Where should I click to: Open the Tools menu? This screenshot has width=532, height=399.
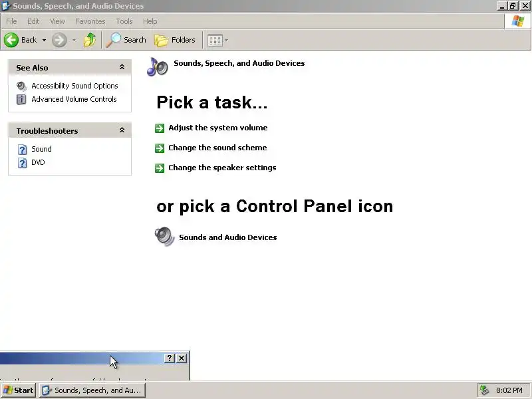click(124, 21)
